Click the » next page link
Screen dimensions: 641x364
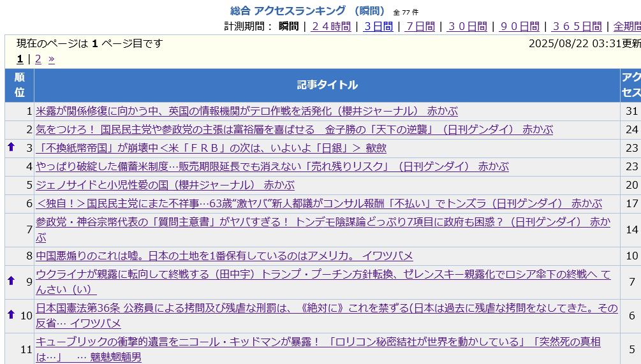51,59
